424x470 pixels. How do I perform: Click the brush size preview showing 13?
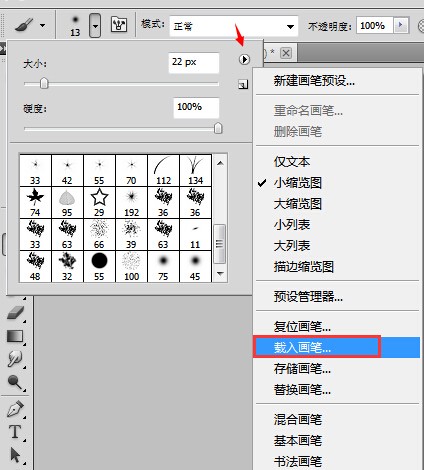75,25
